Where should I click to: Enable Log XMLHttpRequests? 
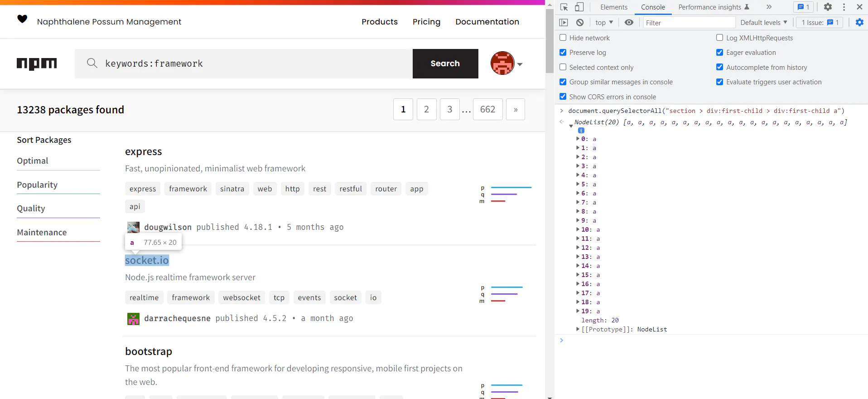coord(719,38)
